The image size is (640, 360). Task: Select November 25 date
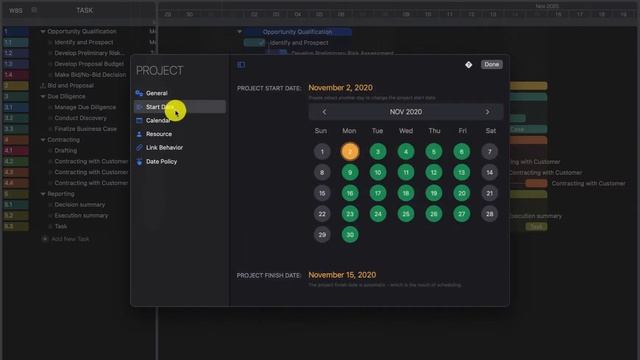(x=406, y=214)
